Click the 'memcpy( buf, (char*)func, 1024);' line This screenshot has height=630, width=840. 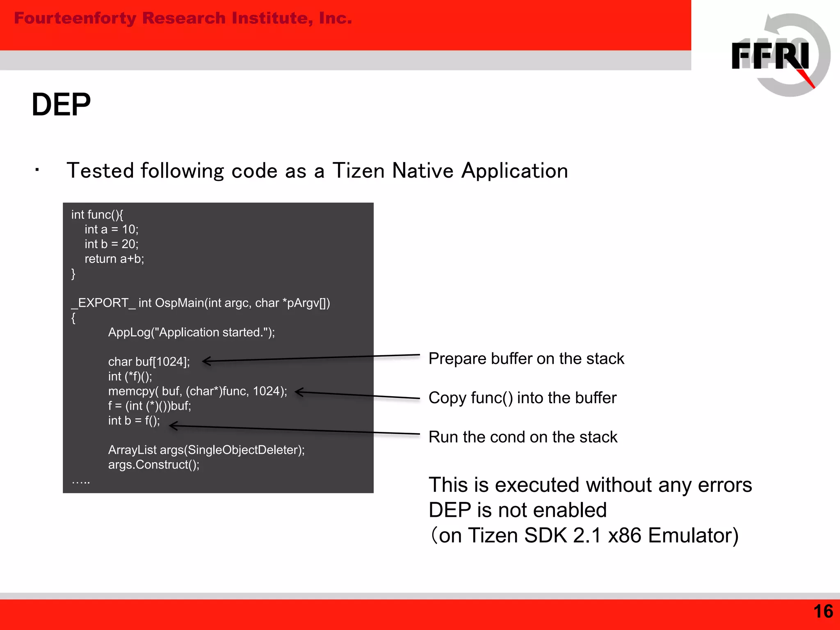[198, 391]
